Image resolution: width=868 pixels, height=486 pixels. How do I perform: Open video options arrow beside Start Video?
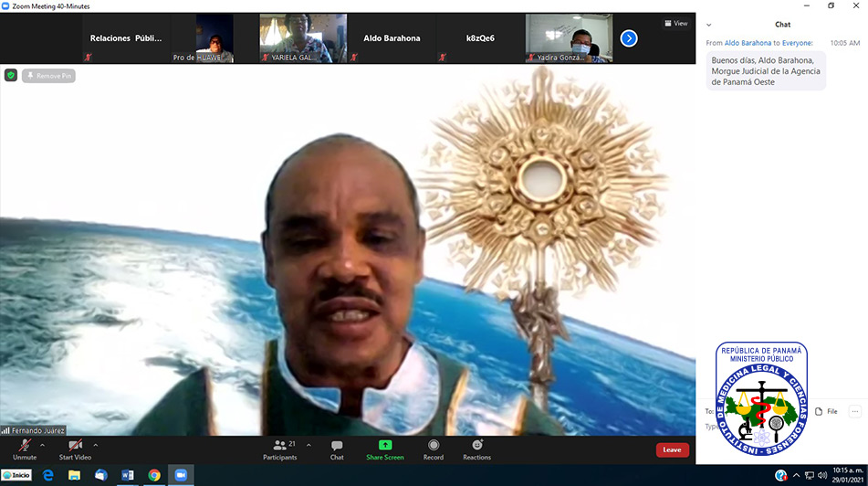96,445
